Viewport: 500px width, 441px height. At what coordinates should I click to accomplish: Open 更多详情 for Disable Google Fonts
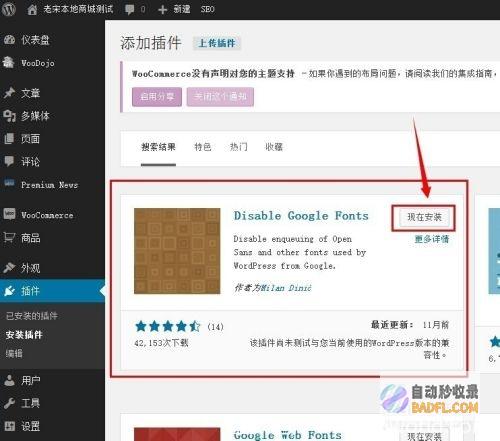[432, 239]
